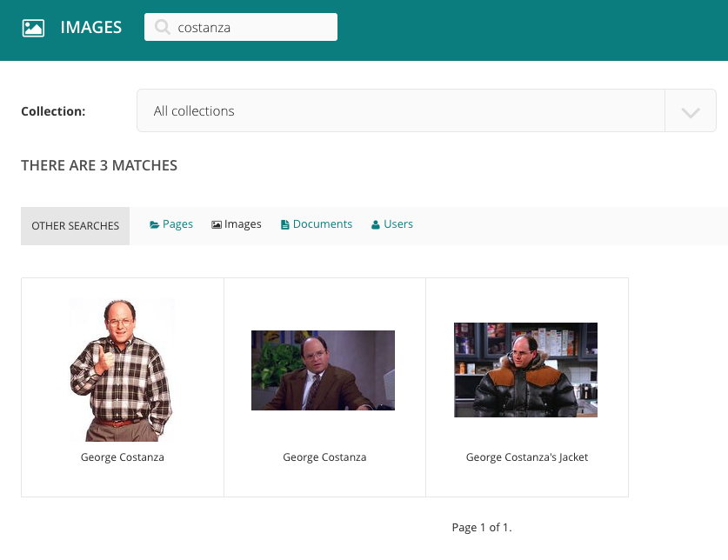Viewport: 728px width, 560px height.
Task: Expand the collection chevron arrow
Action: point(691,112)
